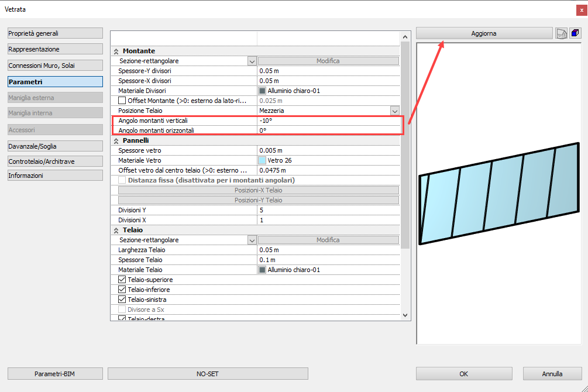Open the Controtelaio/Architrave tab
588x392 pixels.
click(x=55, y=161)
